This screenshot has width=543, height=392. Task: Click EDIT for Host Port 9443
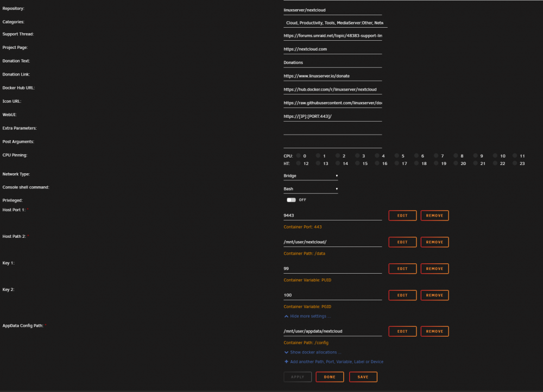tap(402, 216)
